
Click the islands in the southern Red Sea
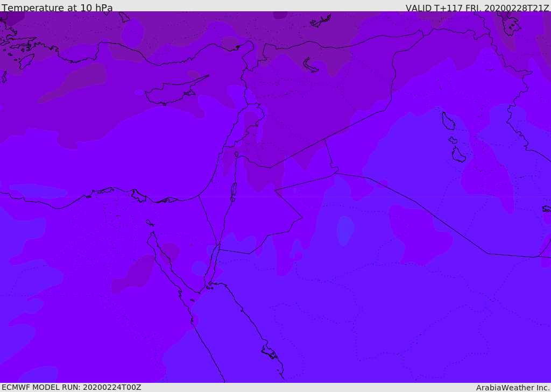(x=270, y=352)
